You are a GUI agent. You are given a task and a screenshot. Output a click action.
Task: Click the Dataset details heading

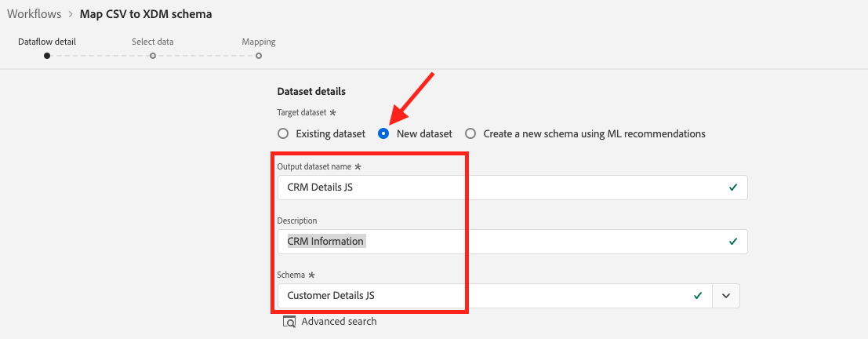coord(311,91)
